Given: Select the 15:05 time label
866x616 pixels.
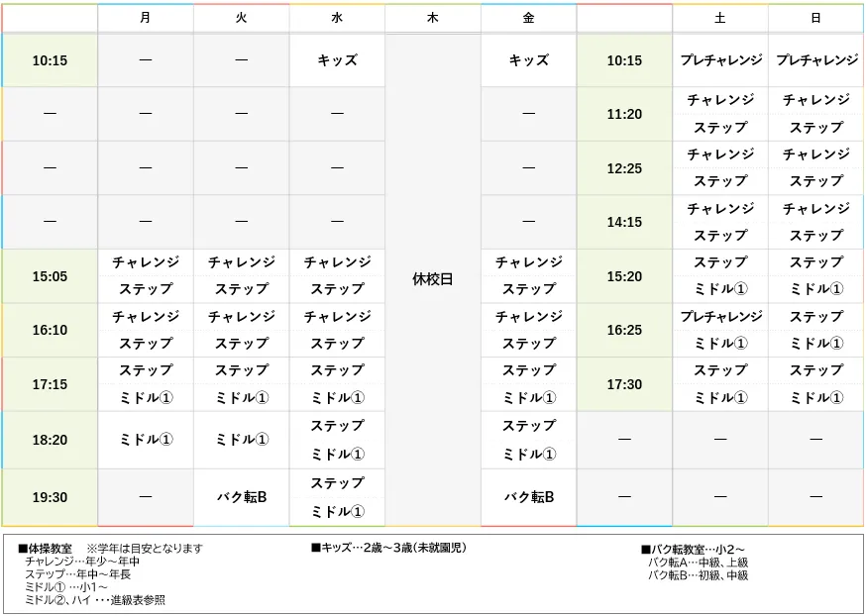Looking at the screenshot, I should [x=50, y=276].
